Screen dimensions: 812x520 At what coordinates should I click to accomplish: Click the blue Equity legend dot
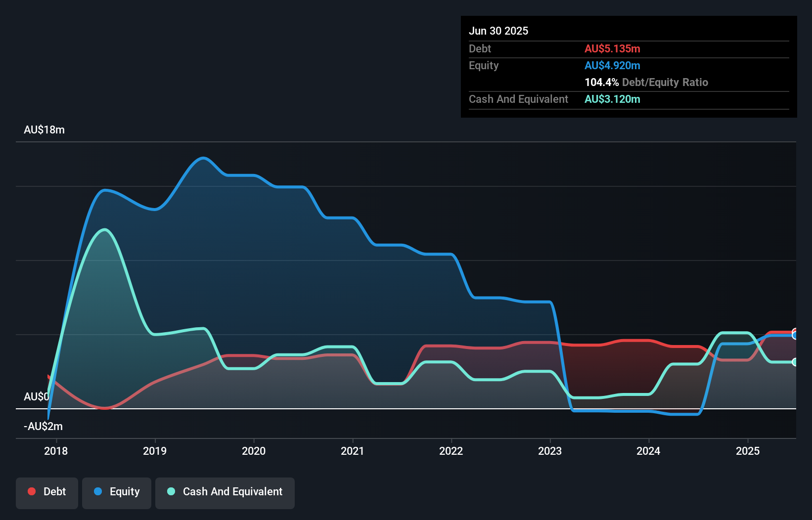98,491
